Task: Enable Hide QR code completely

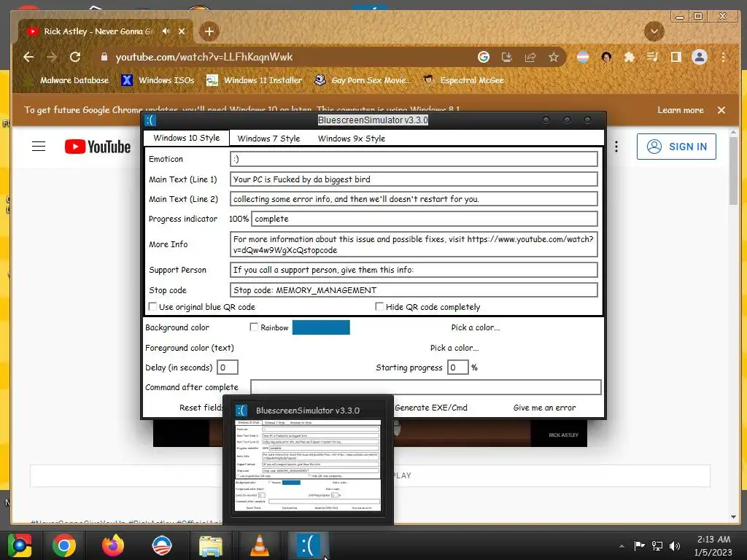Action: point(379,307)
